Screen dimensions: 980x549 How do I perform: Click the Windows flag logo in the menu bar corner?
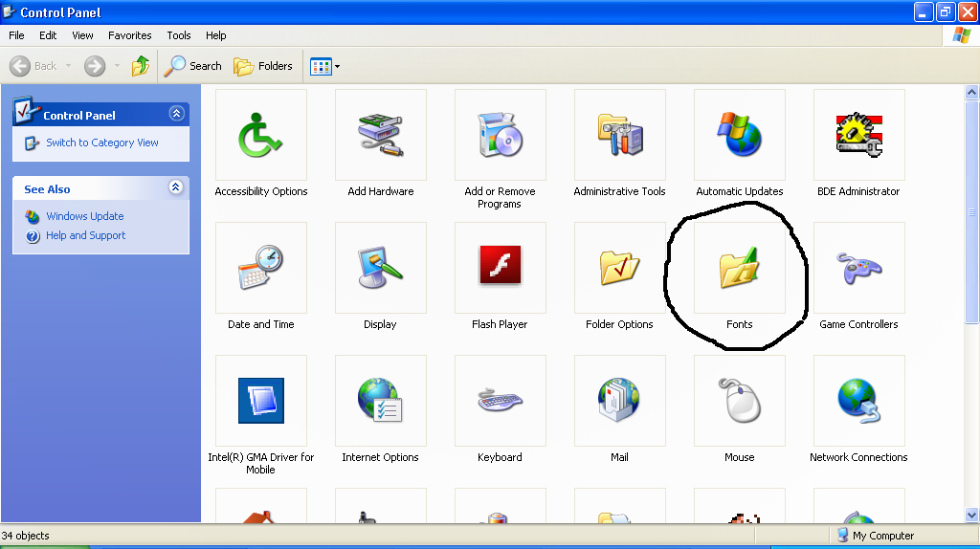961,35
